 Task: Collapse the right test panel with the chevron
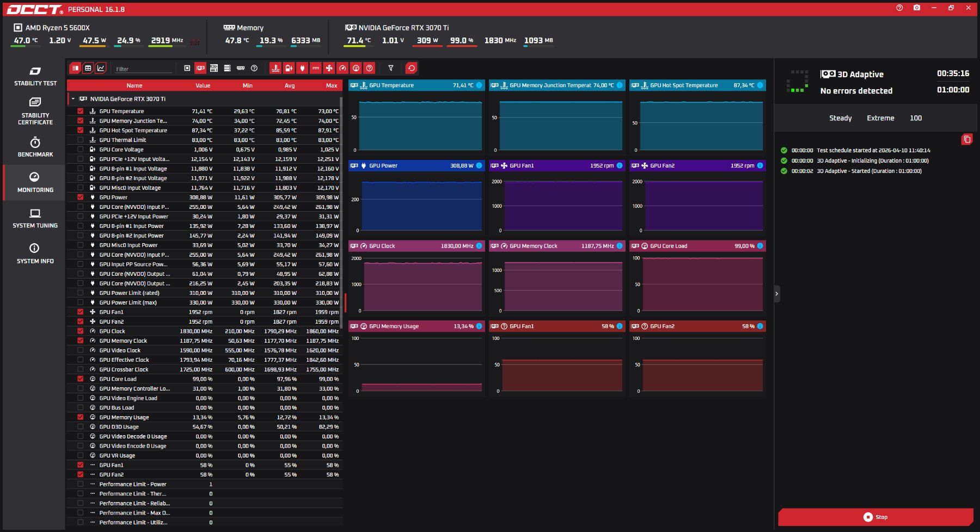click(777, 294)
